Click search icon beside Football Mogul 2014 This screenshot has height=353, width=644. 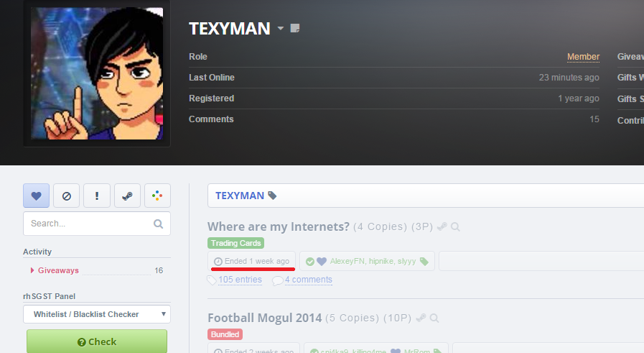point(434,318)
